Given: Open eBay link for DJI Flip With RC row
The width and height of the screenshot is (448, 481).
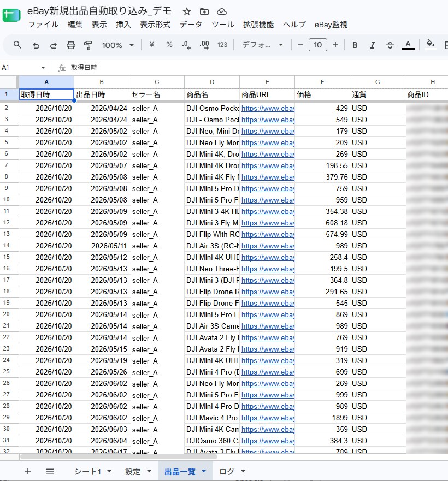Looking at the screenshot, I should click(268, 234).
